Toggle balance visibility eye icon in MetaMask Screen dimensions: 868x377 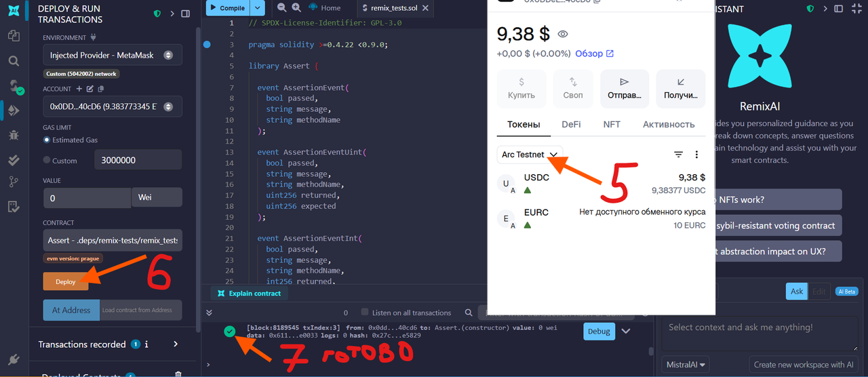[x=563, y=34]
